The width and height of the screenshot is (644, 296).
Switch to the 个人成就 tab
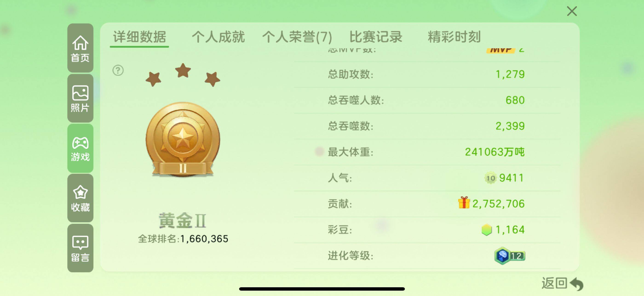click(218, 37)
